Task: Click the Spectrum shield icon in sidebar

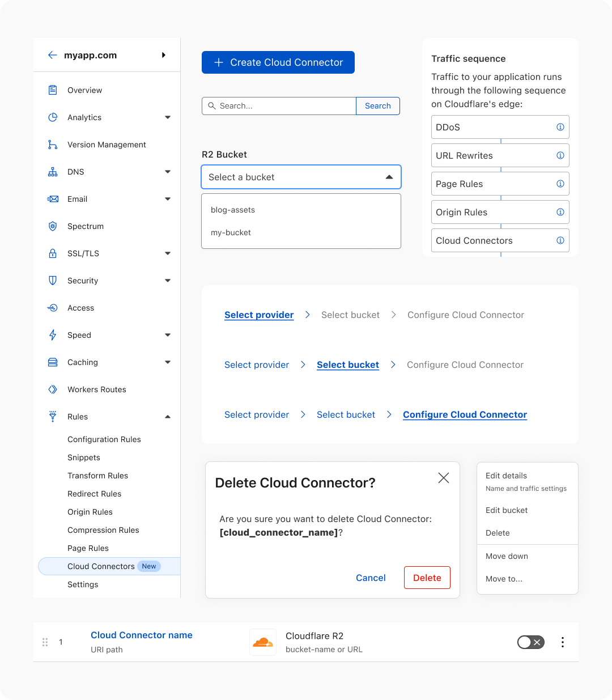Action: click(x=53, y=226)
